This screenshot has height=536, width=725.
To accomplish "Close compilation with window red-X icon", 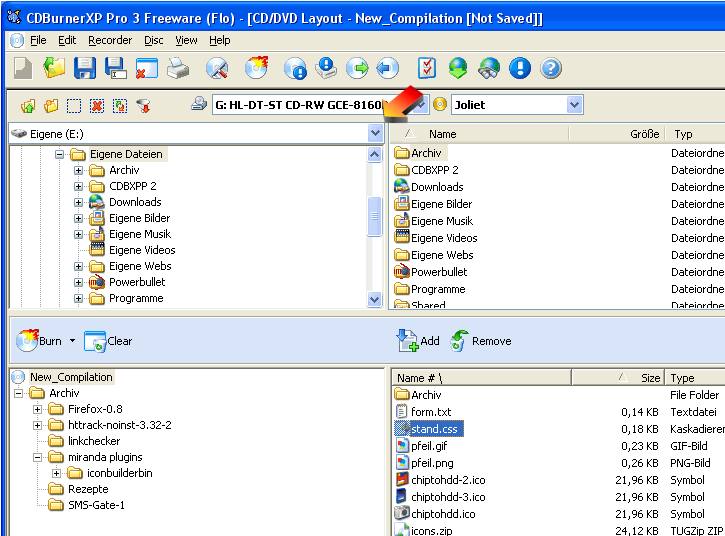I will pos(147,68).
